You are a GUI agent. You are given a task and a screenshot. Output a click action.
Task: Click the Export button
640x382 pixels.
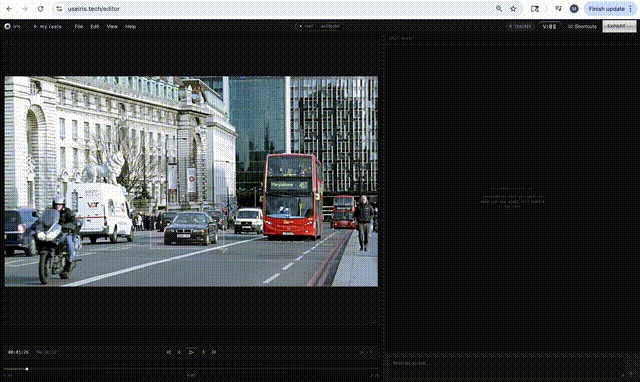619,27
